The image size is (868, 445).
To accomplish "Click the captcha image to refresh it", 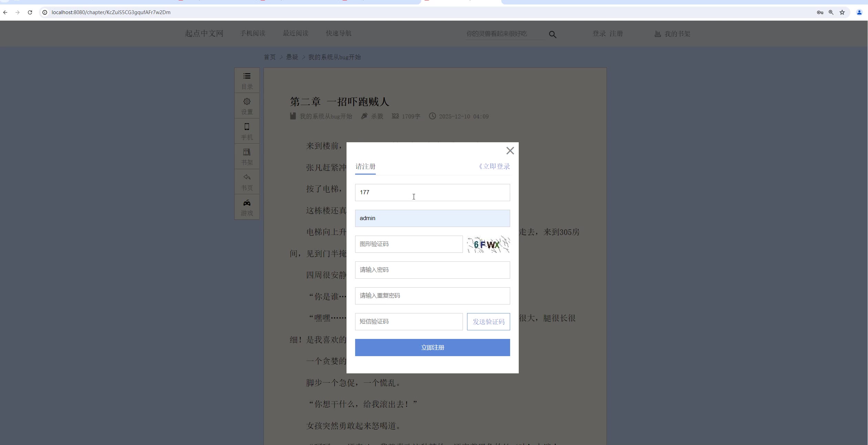I will pyautogui.click(x=488, y=245).
